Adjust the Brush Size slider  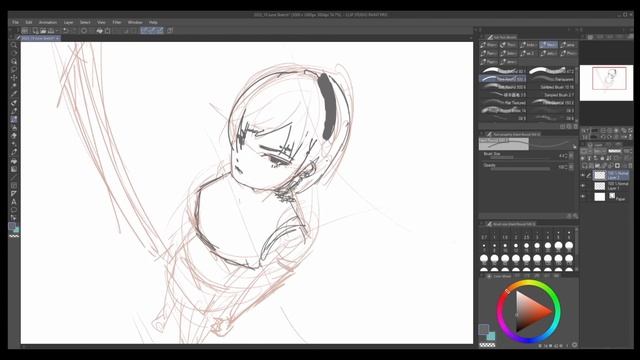coord(519,157)
